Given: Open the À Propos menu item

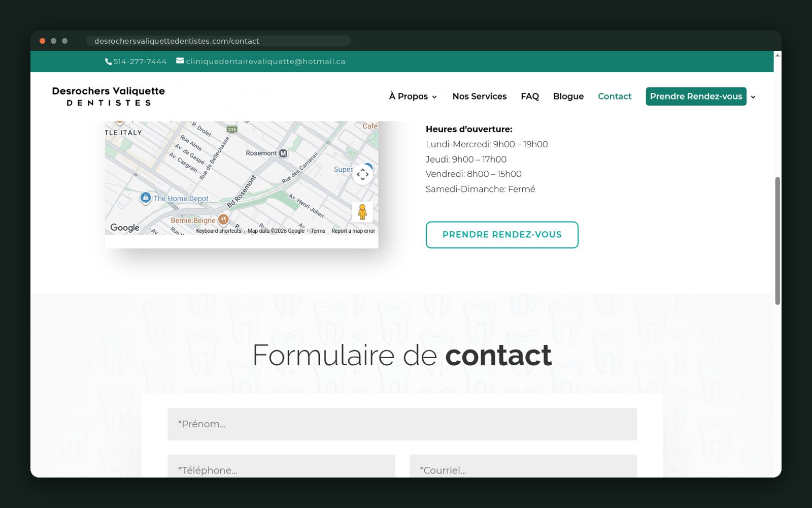Looking at the screenshot, I should point(409,97).
